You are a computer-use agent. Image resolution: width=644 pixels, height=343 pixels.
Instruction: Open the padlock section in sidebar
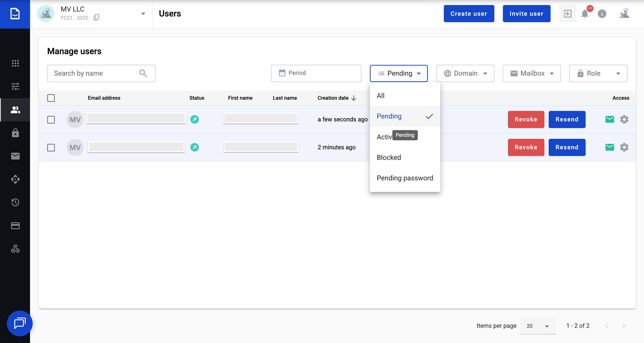[15, 133]
